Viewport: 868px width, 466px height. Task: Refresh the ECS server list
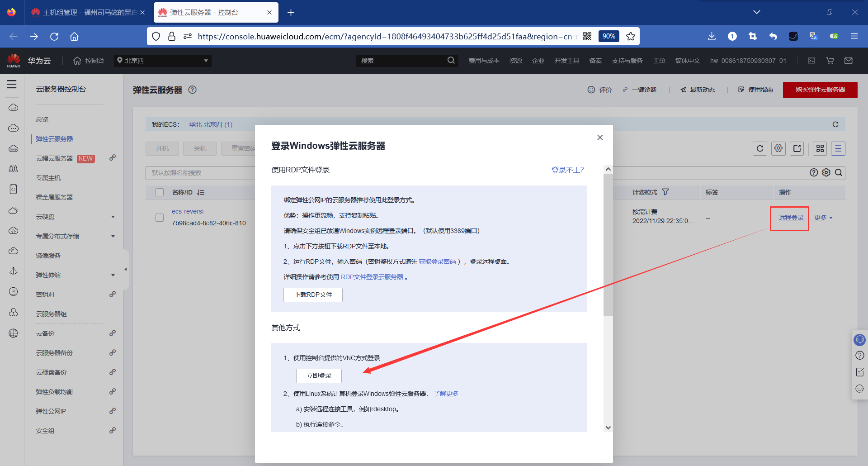click(x=759, y=148)
